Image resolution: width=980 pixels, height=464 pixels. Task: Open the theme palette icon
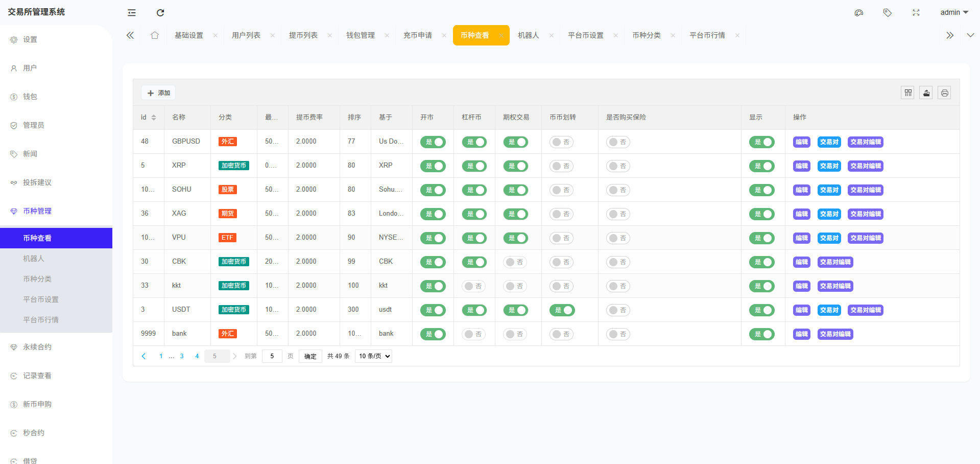coord(859,13)
